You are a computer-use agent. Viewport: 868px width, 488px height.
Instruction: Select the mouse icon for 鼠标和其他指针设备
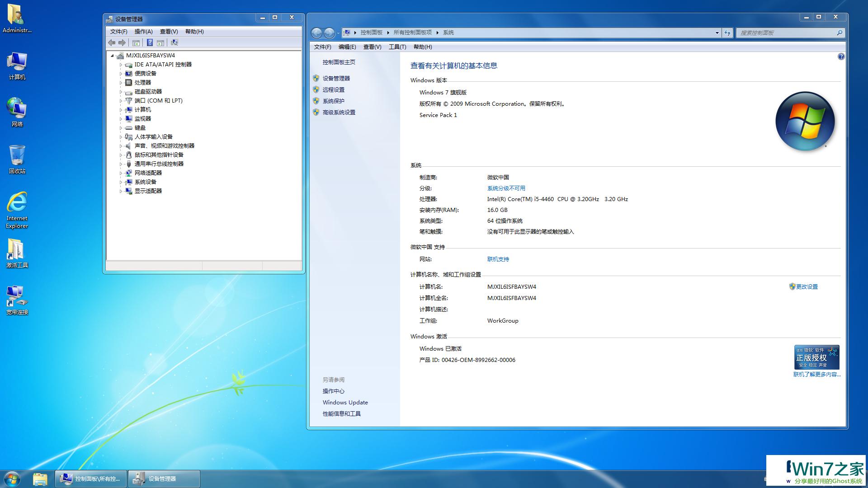tap(129, 155)
